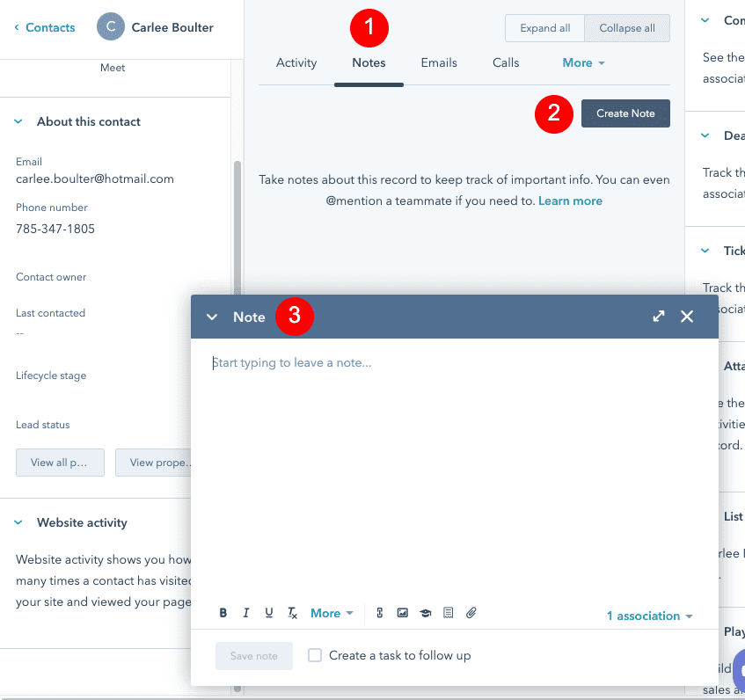745x700 pixels.
Task: Open the 1 association dropdown
Action: [649, 616]
